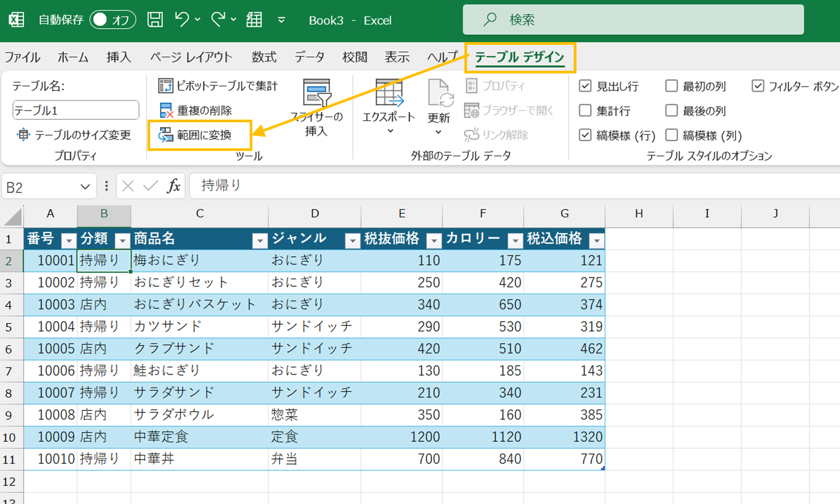Click the Undo arrow icon
The height and width of the screenshot is (504, 840).
tap(182, 20)
